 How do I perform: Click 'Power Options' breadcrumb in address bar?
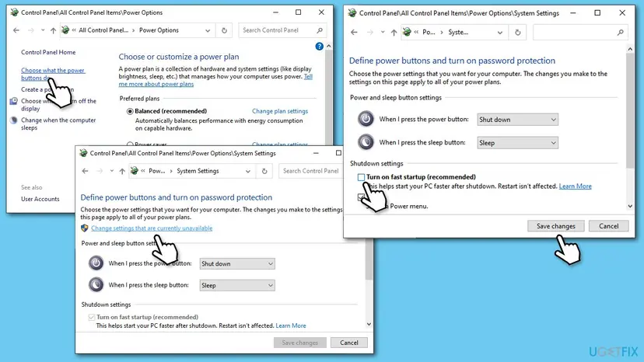pos(159,30)
